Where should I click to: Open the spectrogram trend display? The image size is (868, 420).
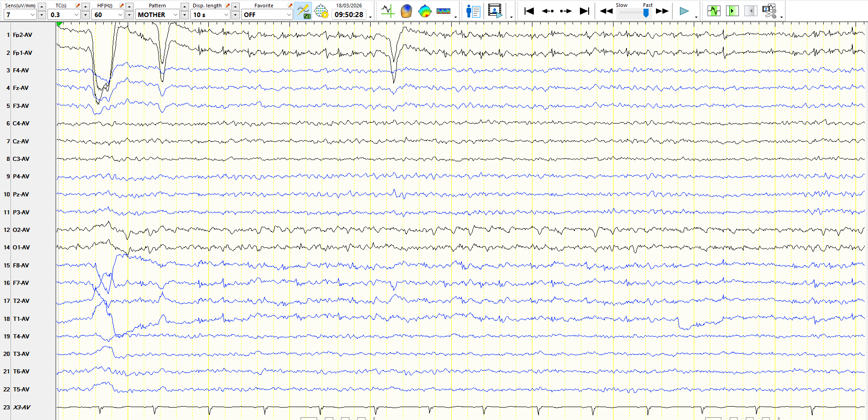[x=443, y=11]
